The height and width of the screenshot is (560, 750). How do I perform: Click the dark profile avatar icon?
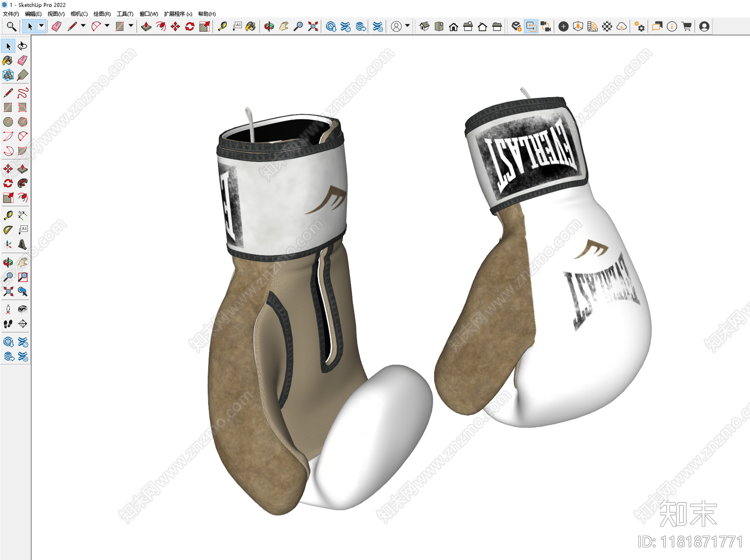[704, 27]
